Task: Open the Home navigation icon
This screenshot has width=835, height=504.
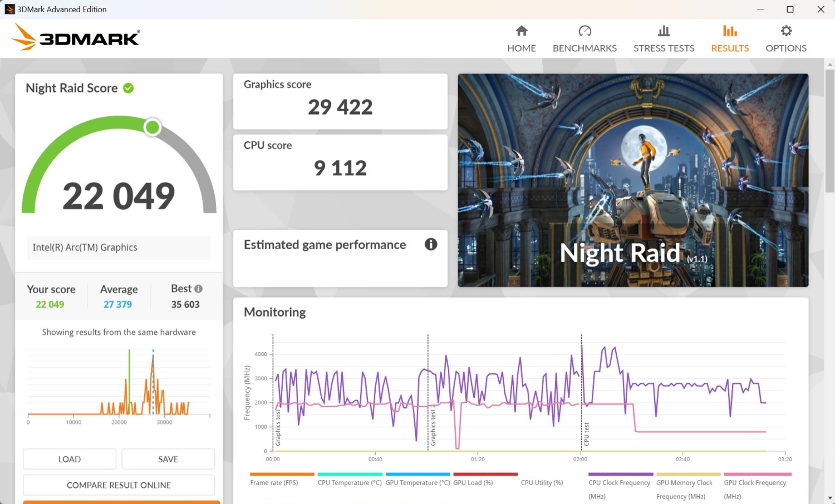Action: click(521, 31)
